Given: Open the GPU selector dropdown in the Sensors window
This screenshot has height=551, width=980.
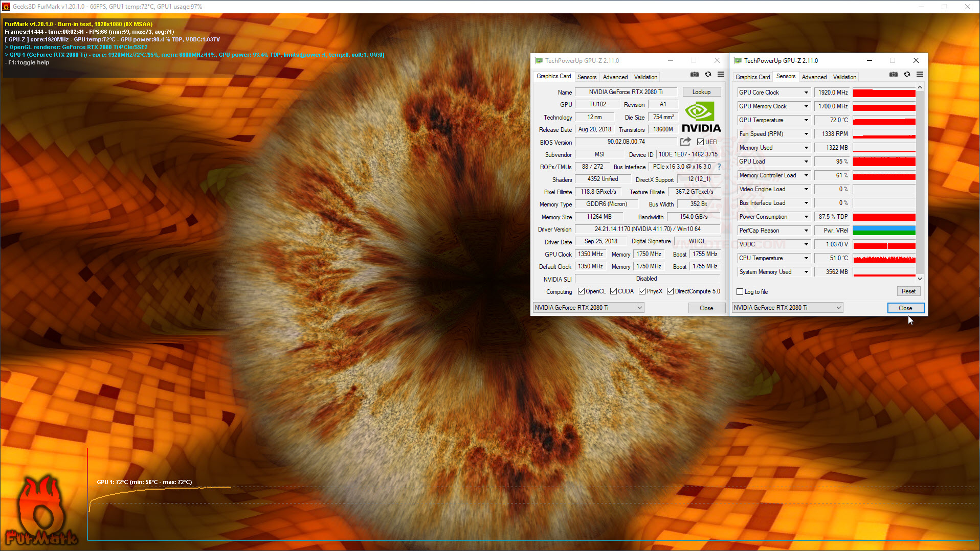Looking at the screenshot, I should point(787,308).
